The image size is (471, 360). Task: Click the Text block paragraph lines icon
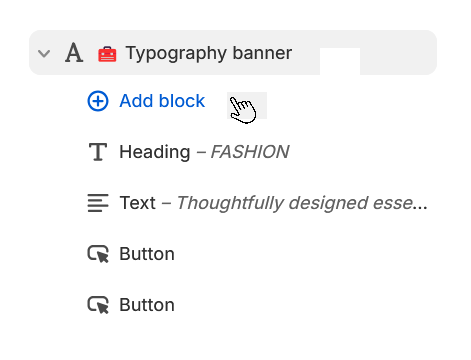pyautogui.click(x=98, y=203)
